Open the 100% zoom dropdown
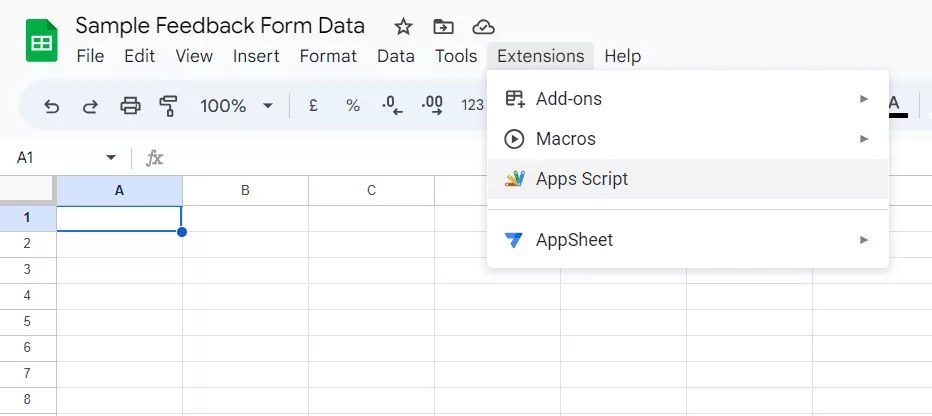This screenshot has height=416, width=932. pos(237,106)
